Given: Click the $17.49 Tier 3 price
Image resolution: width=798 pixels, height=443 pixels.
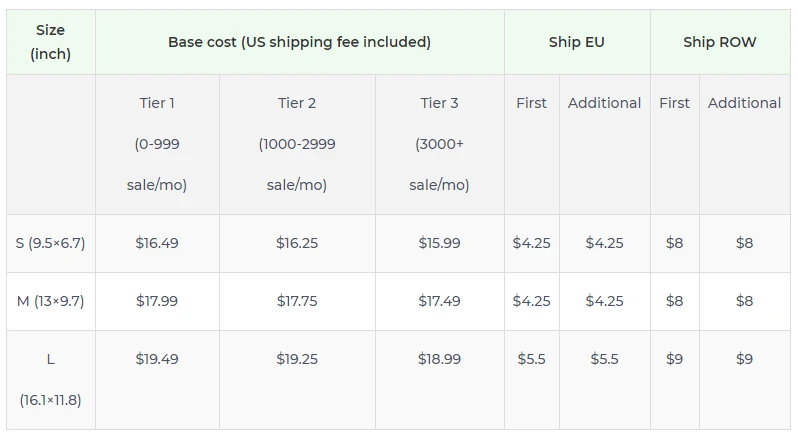Looking at the screenshot, I should tap(439, 301).
